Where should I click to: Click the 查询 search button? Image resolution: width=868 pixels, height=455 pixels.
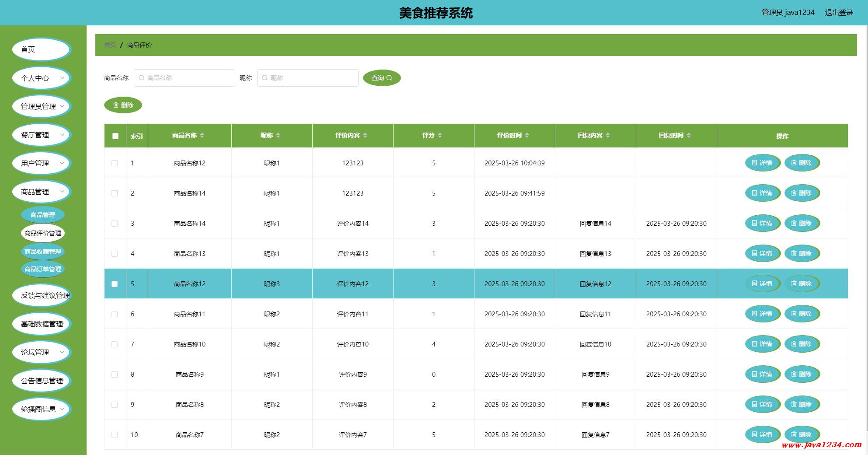[x=382, y=78]
